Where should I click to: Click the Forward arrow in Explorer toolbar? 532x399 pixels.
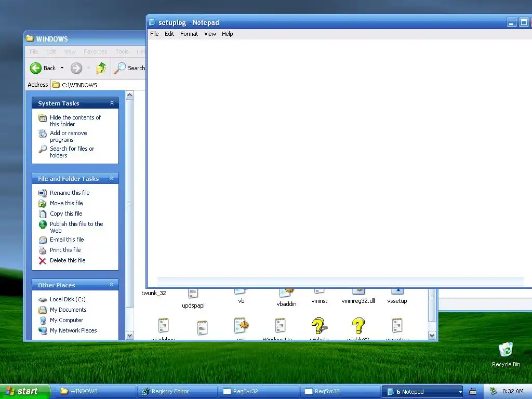[76, 68]
